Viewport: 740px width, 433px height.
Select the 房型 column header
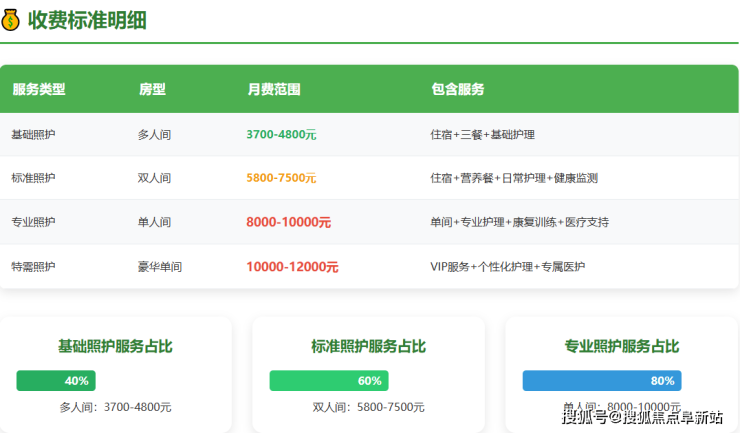point(152,89)
